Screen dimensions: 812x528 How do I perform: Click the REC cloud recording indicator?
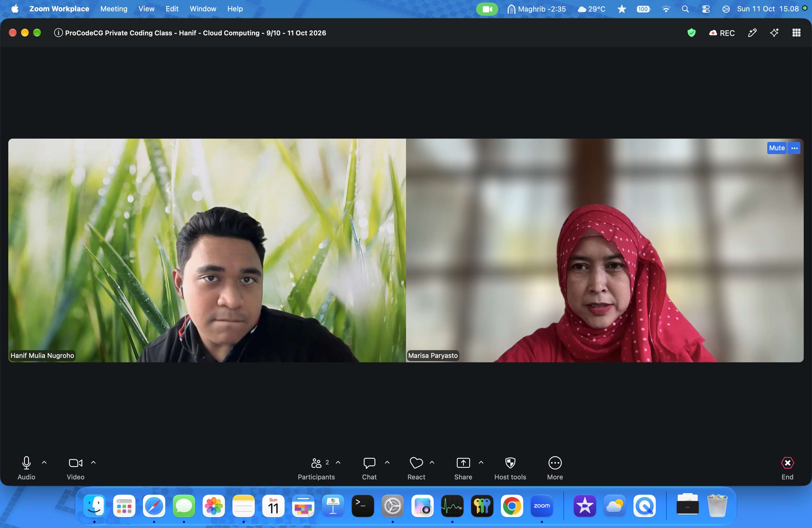click(x=722, y=33)
